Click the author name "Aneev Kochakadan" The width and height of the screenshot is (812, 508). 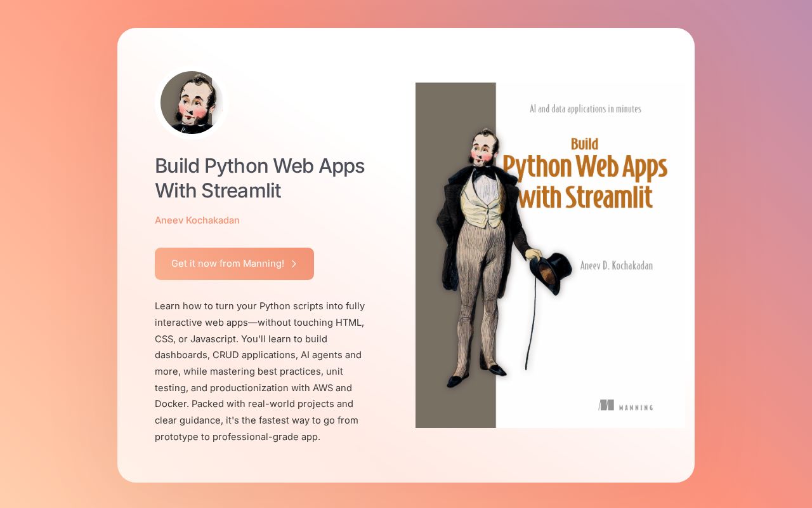point(197,220)
